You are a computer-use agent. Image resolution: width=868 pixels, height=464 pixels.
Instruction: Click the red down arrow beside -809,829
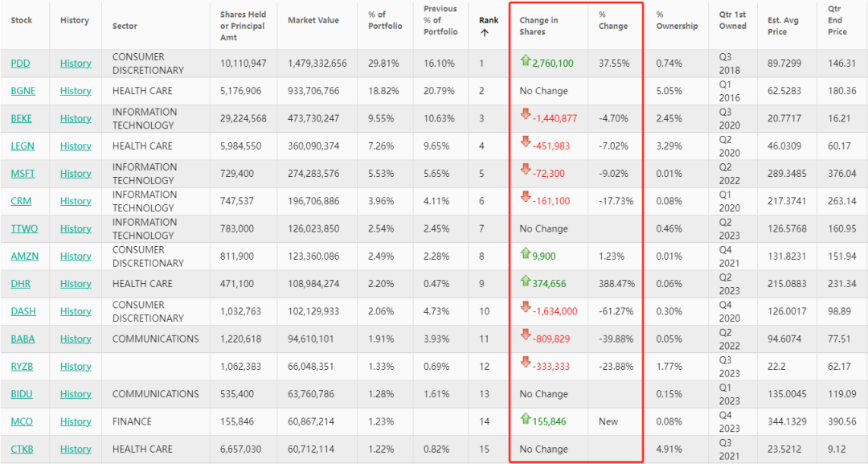526,335
